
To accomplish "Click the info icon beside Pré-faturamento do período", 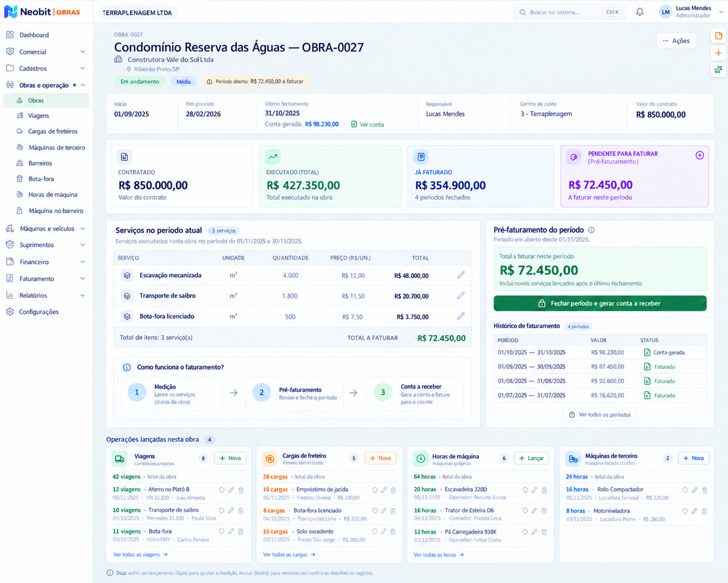I will (x=591, y=230).
